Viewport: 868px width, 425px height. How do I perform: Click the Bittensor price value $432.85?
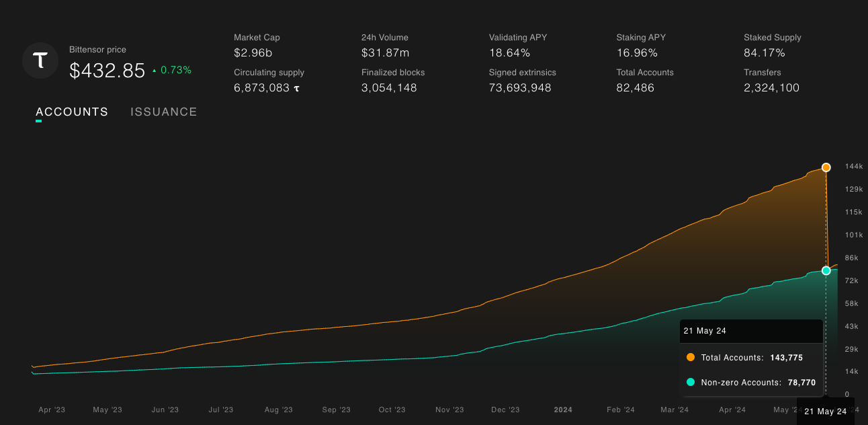[107, 70]
